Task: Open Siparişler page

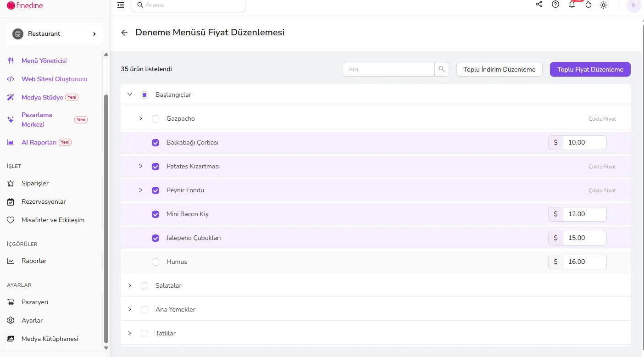Action: click(35, 184)
